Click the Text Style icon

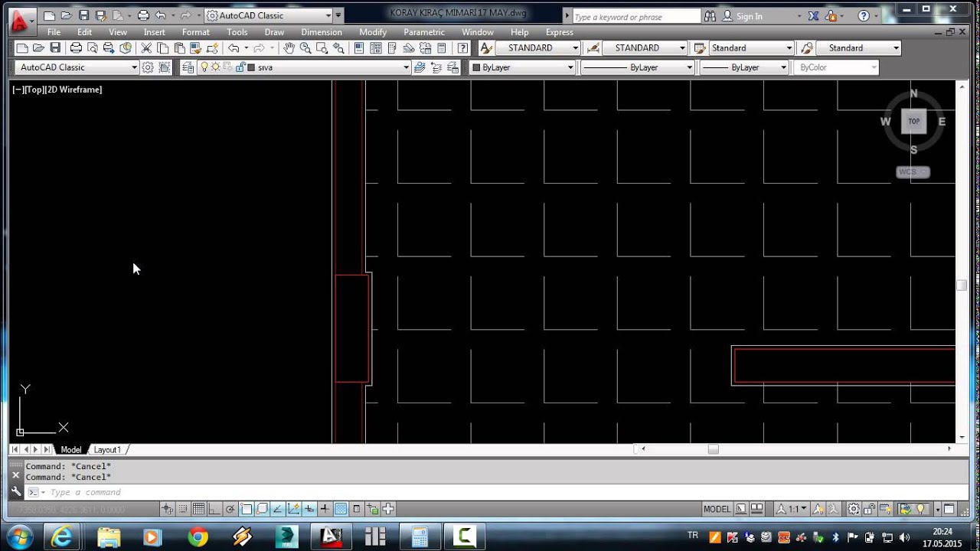tap(485, 47)
